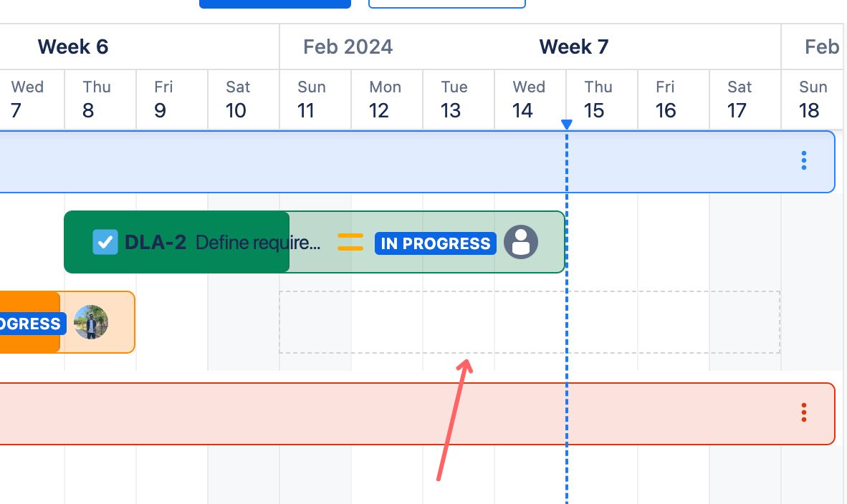Open the status dropdown on the orange task bar
This screenshot has height=504, width=847.
[x=29, y=324]
